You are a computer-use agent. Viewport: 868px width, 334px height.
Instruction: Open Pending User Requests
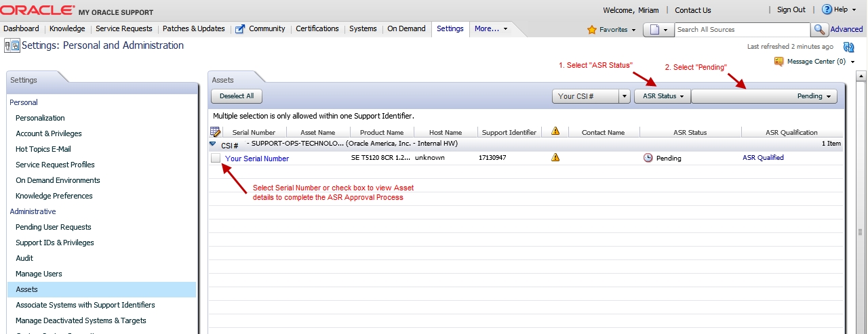54,227
